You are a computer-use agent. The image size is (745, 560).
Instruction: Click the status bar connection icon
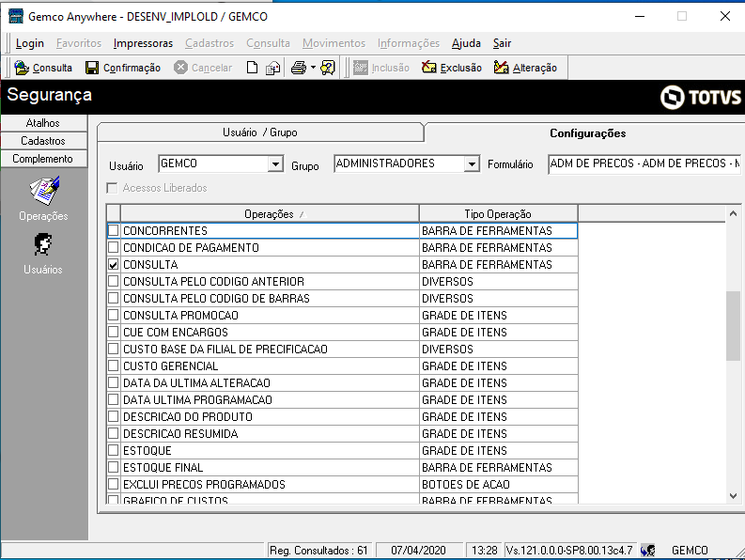coord(648,551)
